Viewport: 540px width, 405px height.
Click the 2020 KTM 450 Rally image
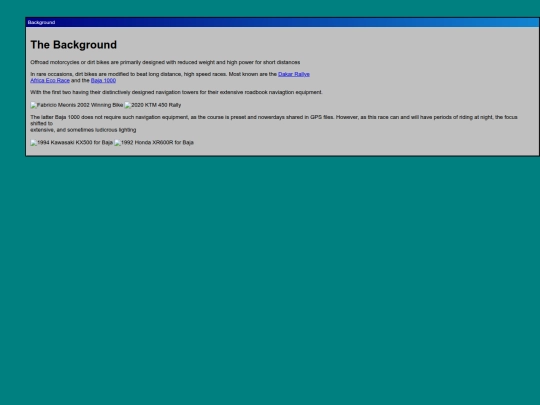coord(153,105)
